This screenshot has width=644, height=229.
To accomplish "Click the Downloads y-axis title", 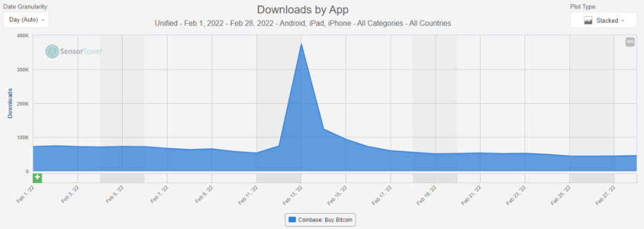I will pyautogui.click(x=10, y=103).
